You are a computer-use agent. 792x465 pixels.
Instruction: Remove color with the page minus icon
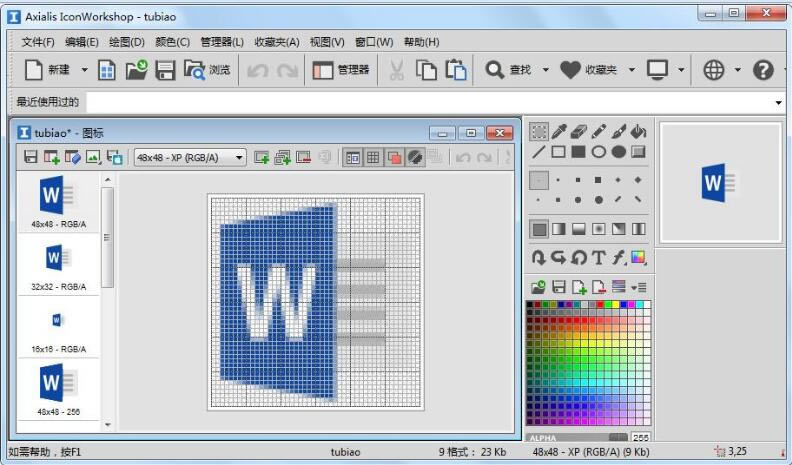tap(599, 287)
